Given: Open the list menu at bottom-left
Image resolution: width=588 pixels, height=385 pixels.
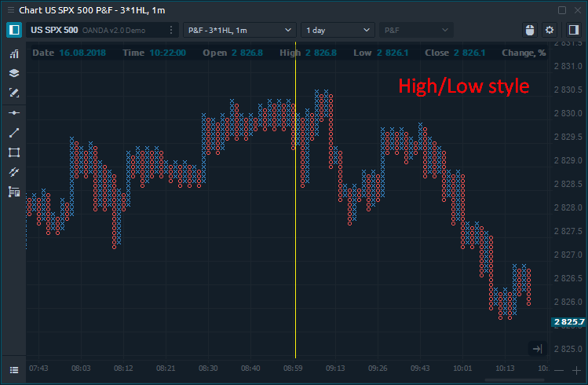Looking at the screenshot, I should [13, 369].
